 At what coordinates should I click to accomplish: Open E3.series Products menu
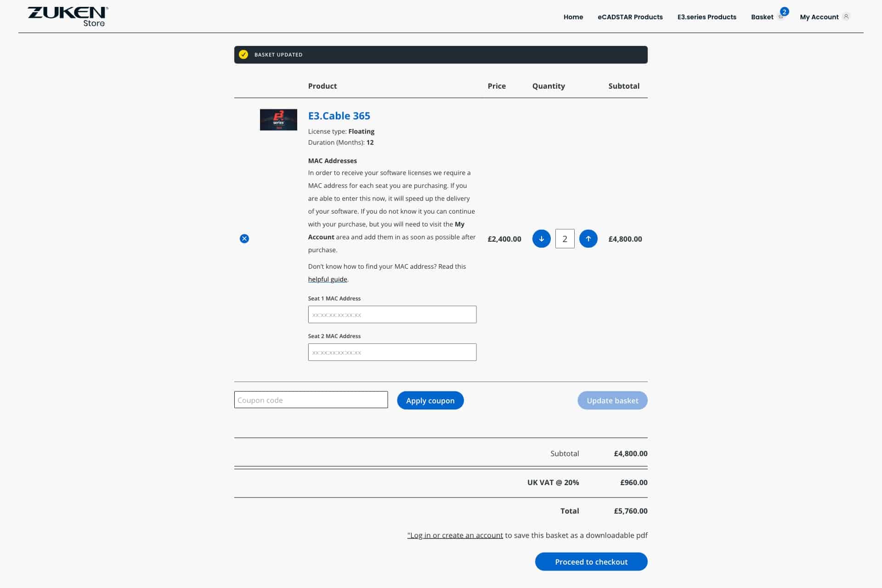(707, 17)
